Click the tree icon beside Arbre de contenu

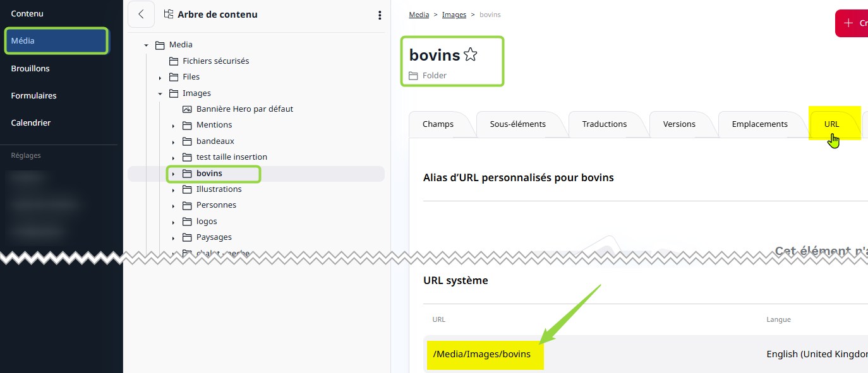tap(168, 15)
